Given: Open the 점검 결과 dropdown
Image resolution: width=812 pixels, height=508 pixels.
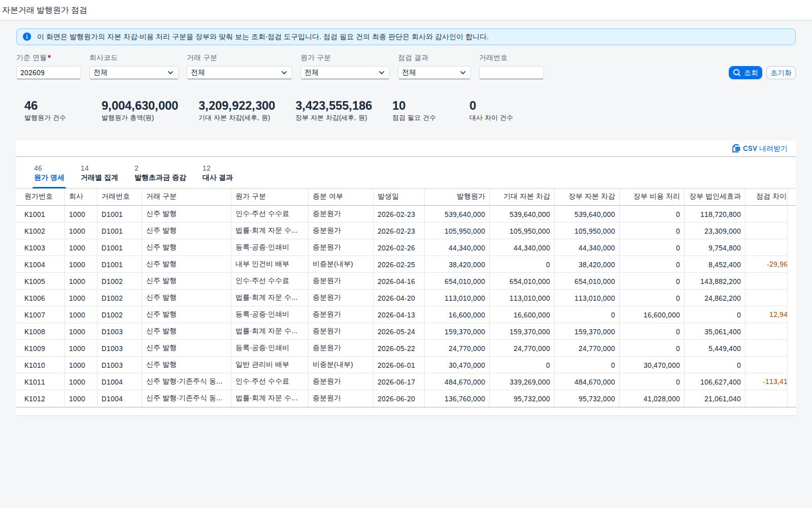Looking at the screenshot, I should [x=434, y=73].
